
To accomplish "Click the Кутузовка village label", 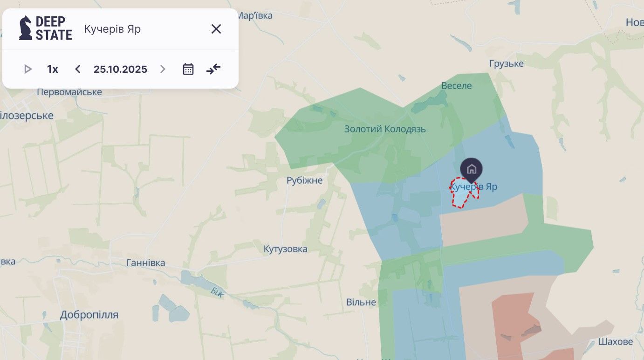I will [285, 249].
